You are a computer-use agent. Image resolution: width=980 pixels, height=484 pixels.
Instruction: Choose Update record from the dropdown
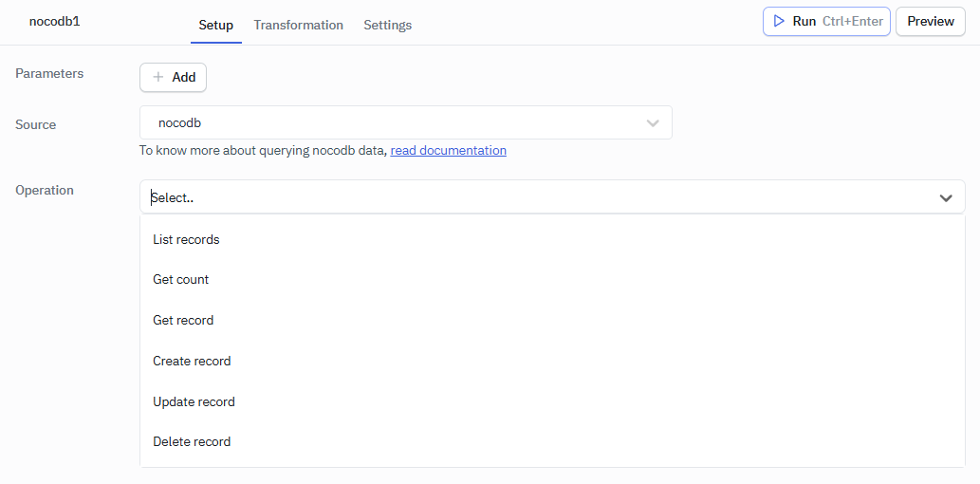194,401
